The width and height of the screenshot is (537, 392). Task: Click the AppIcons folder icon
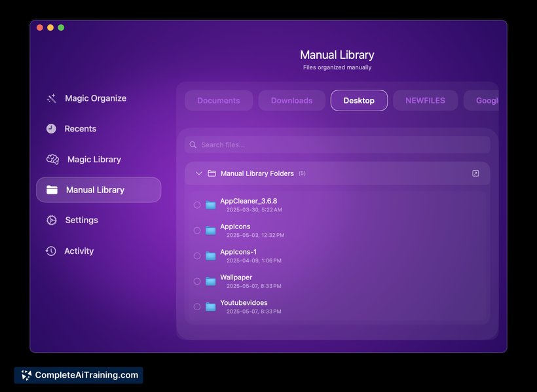click(211, 230)
